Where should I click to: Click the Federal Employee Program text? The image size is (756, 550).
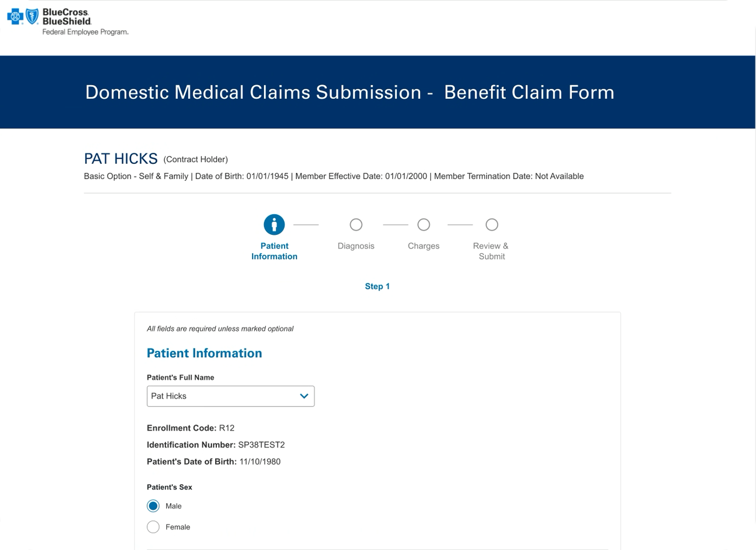pos(85,32)
